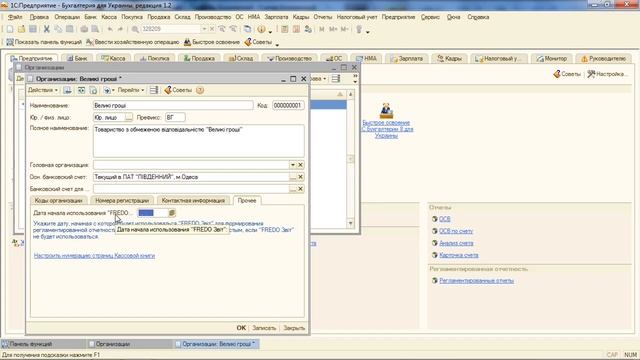Open the ОСВ по счету report link
640x360 pixels.
click(456, 231)
